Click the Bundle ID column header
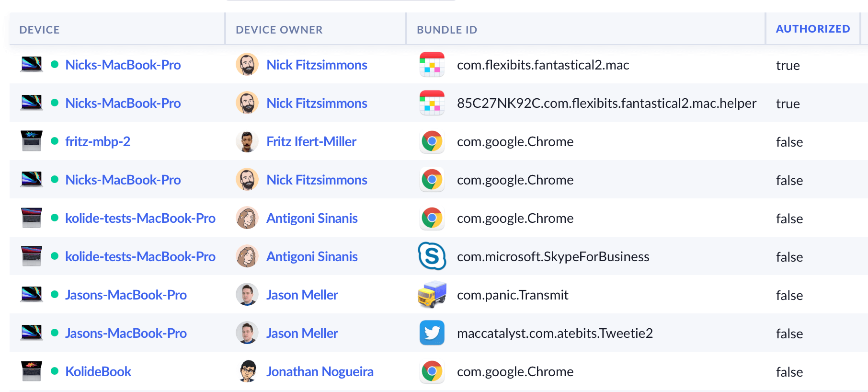 coord(446,30)
